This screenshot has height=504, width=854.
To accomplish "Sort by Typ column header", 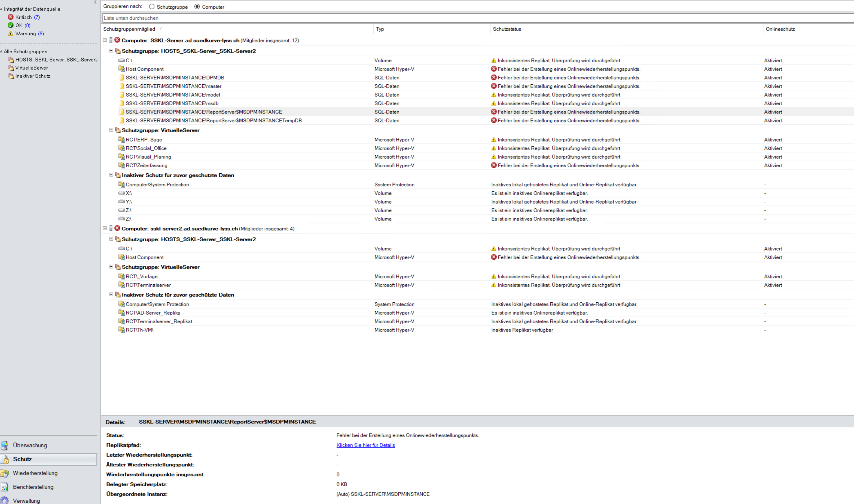I will tap(380, 29).
